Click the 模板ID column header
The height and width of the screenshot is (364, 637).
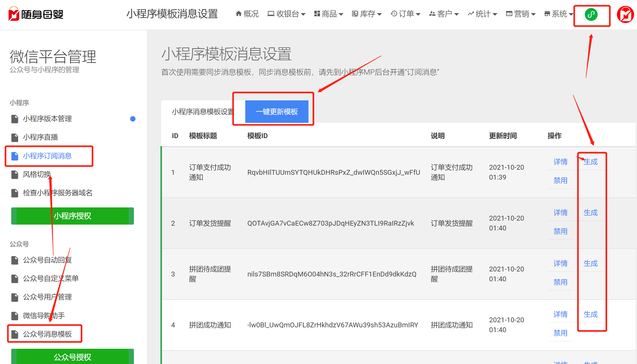257,136
